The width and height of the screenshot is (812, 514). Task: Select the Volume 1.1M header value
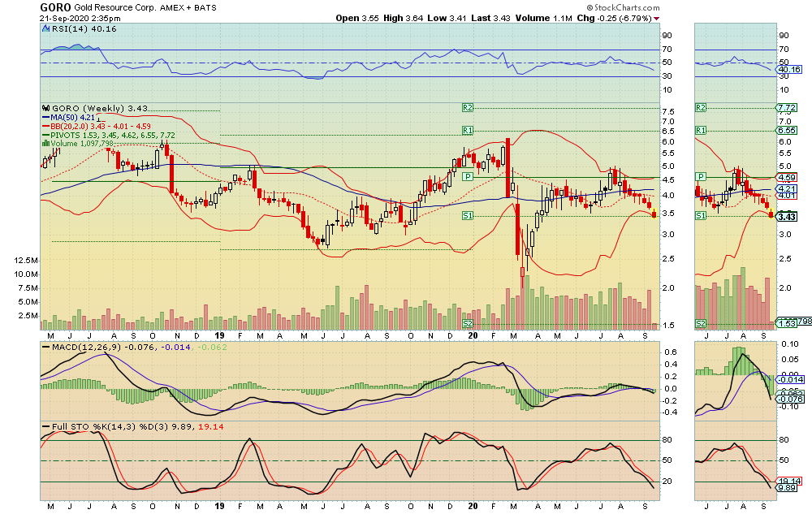coord(544,18)
